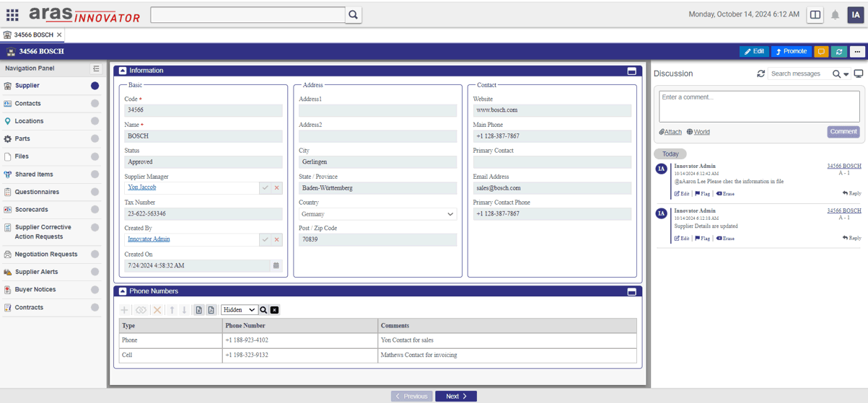The height and width of the screenshot is (403, 868).
Task: Open Parts in the navigation panel
Action: click(22, 138)
